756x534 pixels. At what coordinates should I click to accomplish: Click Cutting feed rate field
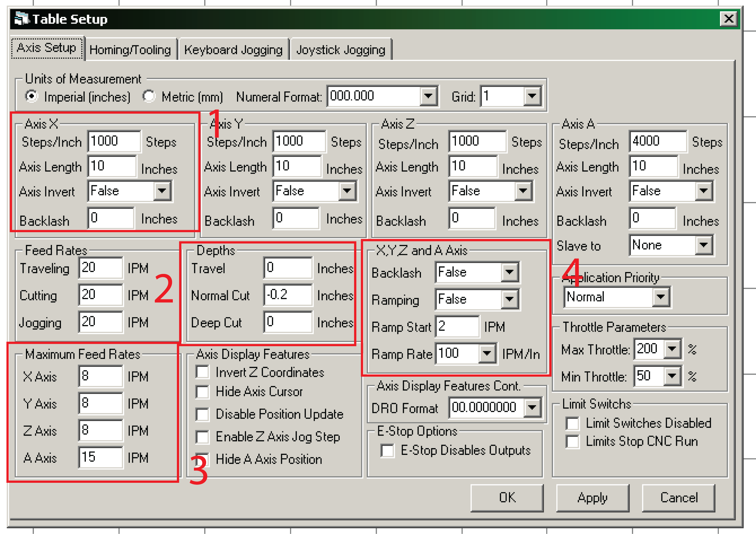(x=101, y=294)
